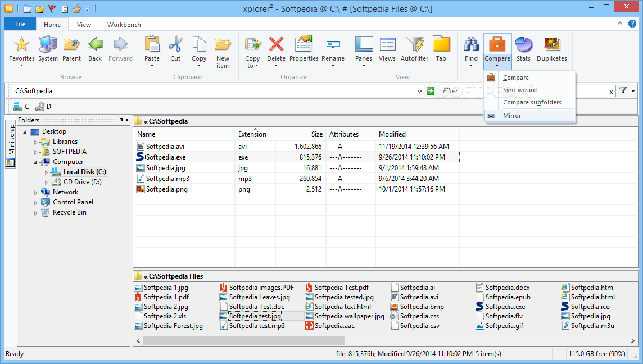Open a new Tab
Image resolution: width=643 pixels, height=364 pixels.
pyautogui.click(x=441, y=49)
